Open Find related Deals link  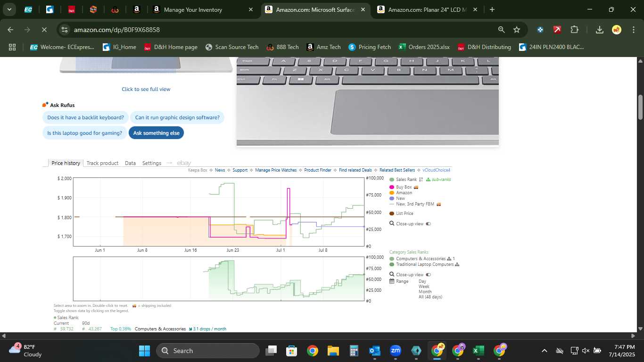355,170
